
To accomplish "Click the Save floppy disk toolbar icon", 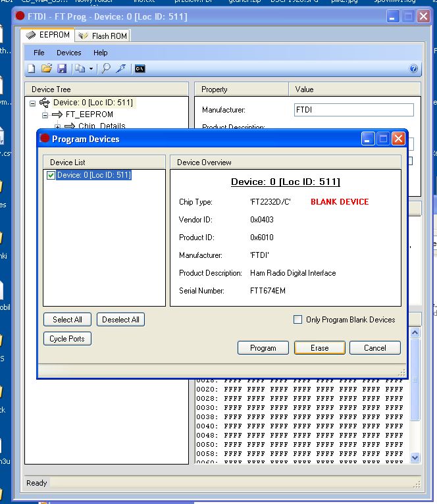I will (62, 68).
